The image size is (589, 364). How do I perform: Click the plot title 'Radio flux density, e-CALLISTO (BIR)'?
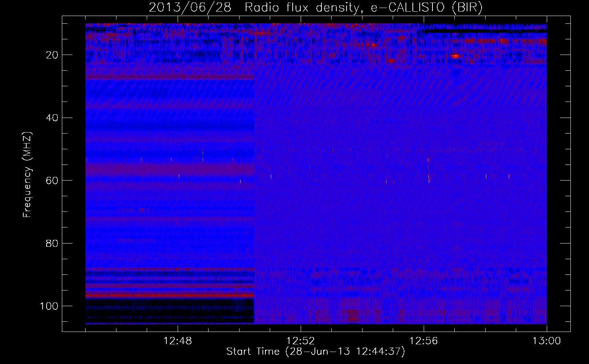pos(363,7)
